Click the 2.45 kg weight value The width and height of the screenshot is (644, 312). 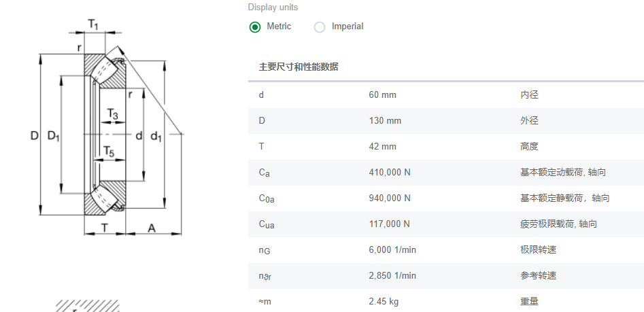384,301
